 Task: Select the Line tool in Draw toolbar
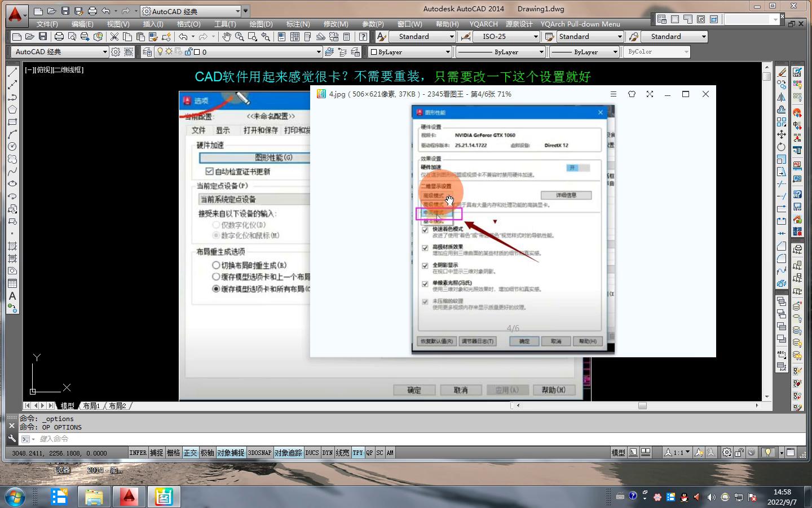coord(12,72)
